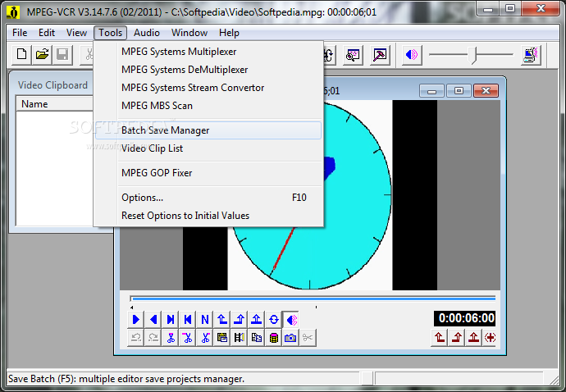
Task: Click the start marker on timeline
Action: (x=132, y=308)
